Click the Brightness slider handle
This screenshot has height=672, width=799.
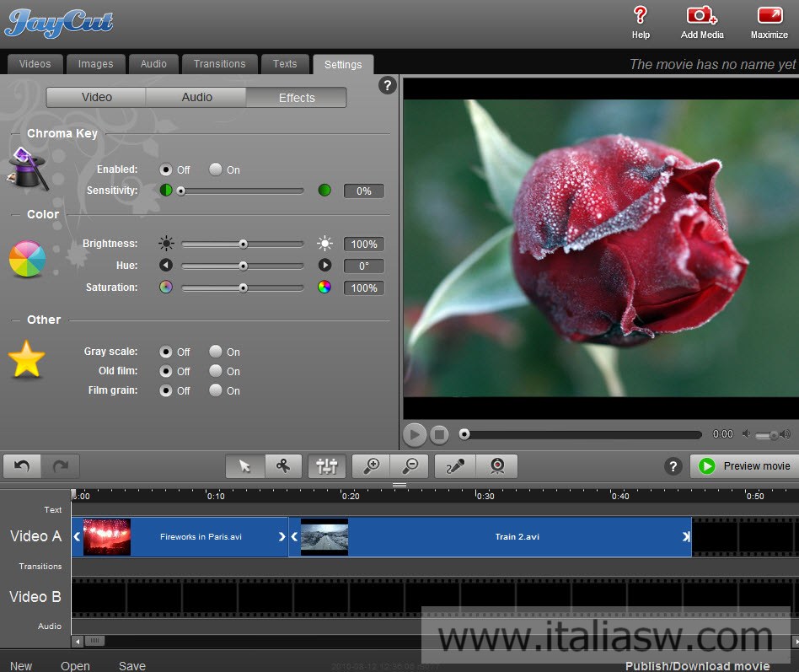[x=243, y=244]
